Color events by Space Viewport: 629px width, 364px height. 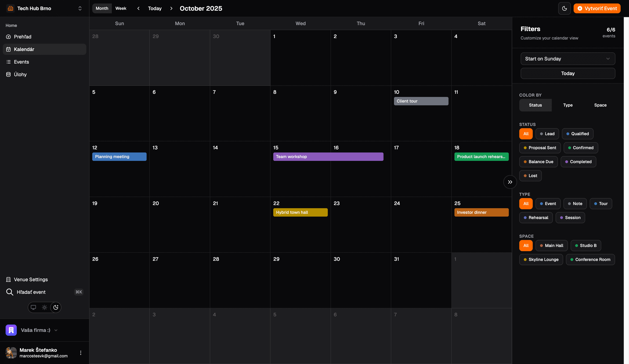coord(600,105)
